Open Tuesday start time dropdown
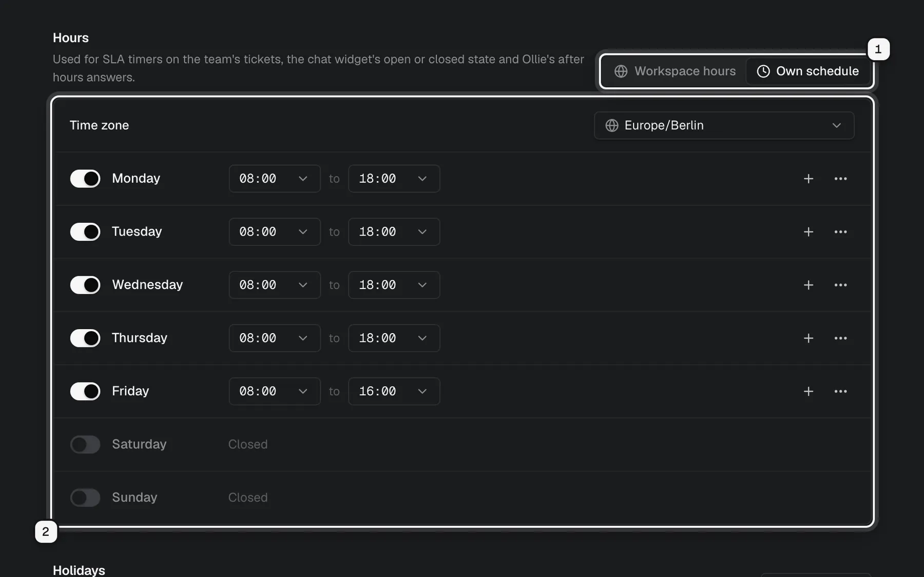 pyautogui.click(x=275, y=232)
